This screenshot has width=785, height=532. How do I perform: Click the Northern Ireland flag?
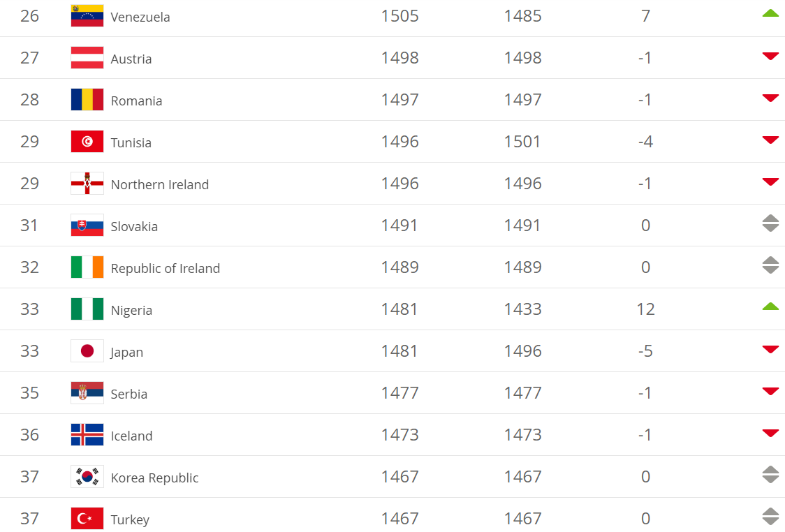[x=87, y=184]
